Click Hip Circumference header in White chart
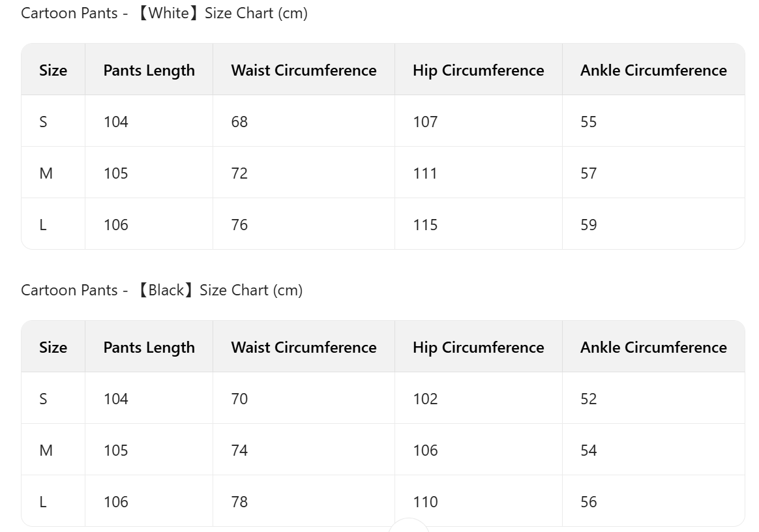The width and height of the screenshot is (759, 532). (478, 70)
